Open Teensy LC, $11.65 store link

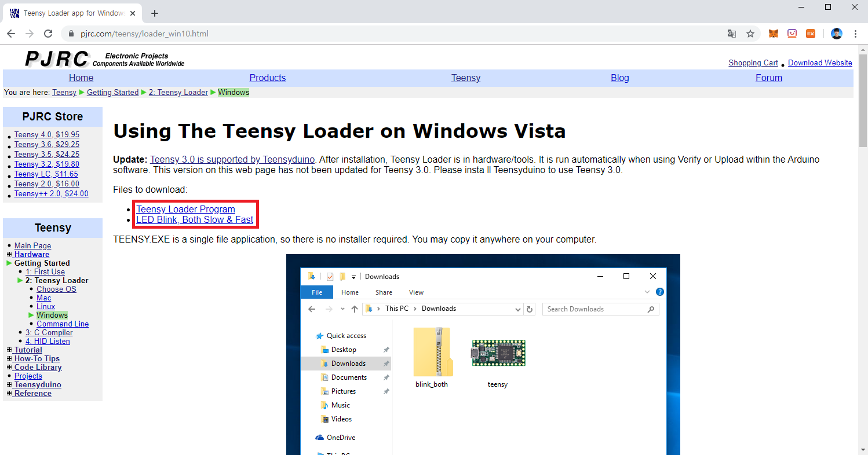point(46,174)
